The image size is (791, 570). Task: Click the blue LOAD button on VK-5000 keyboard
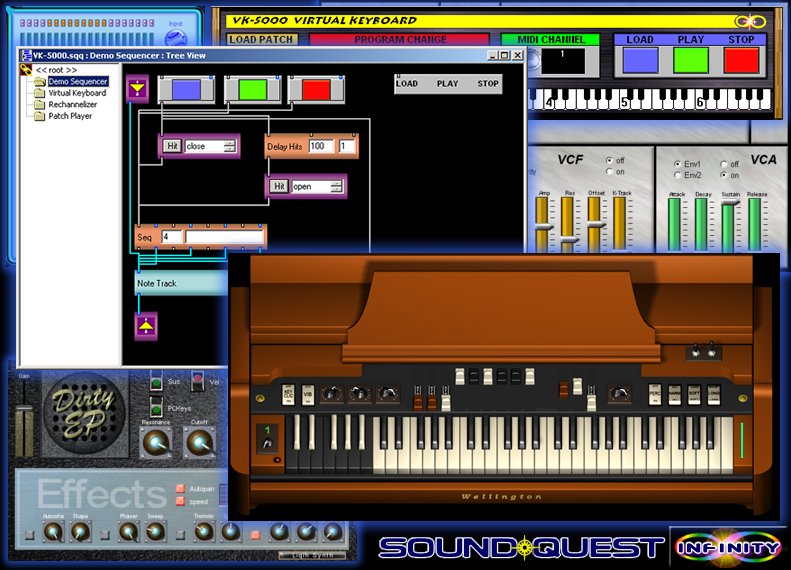(641, 61)
